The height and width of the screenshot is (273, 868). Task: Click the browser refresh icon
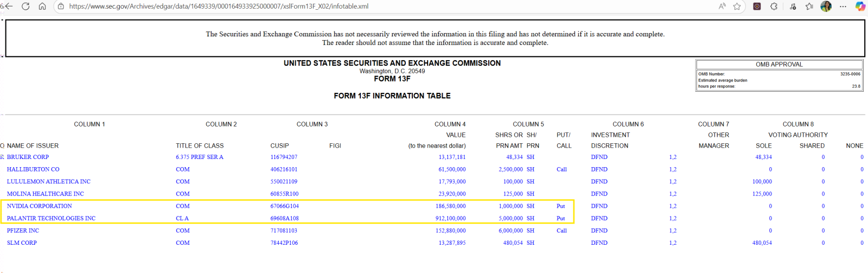click(25, 7)
